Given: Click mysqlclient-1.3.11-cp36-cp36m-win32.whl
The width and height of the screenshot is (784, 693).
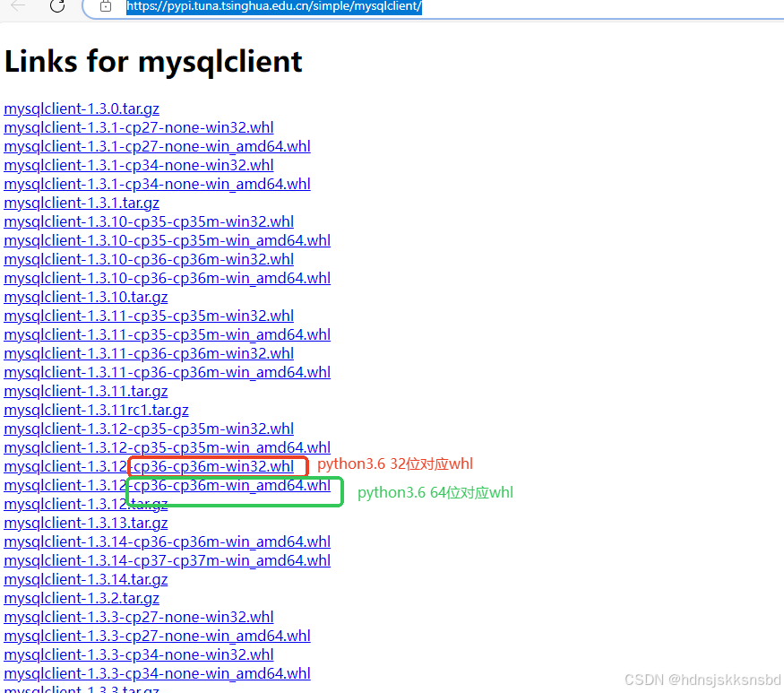Looking at the screenshot, I should pos(149,353).
